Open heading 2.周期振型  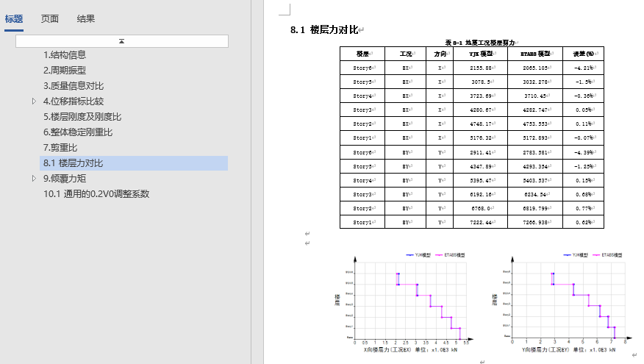pos(65,71)
